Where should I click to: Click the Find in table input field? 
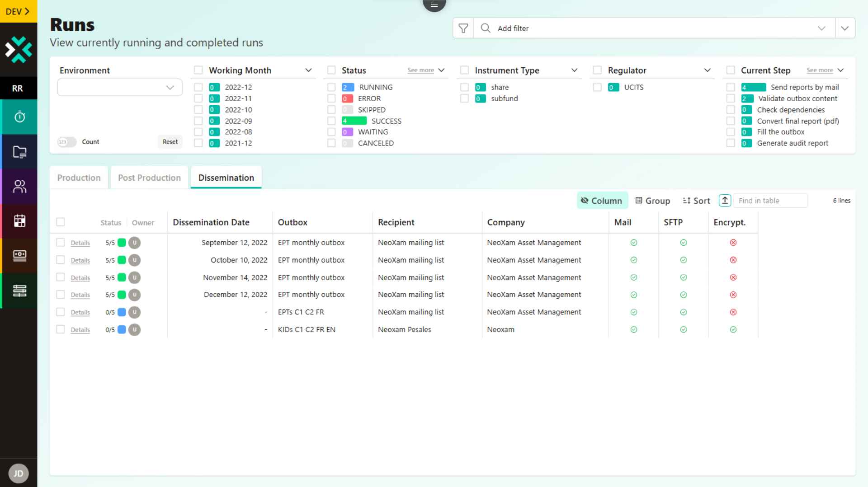[771, 200]
